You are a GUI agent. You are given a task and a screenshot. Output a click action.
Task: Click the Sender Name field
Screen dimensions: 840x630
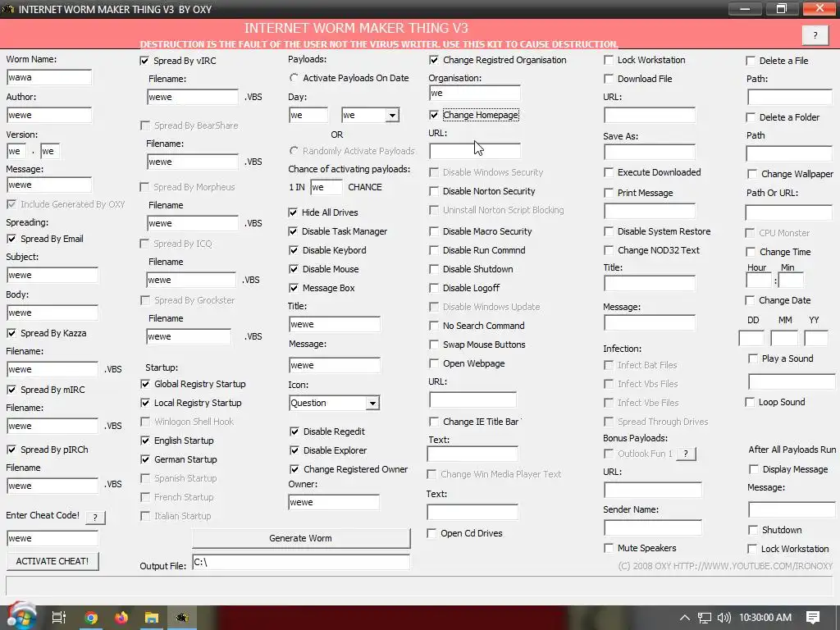(653, 528)
